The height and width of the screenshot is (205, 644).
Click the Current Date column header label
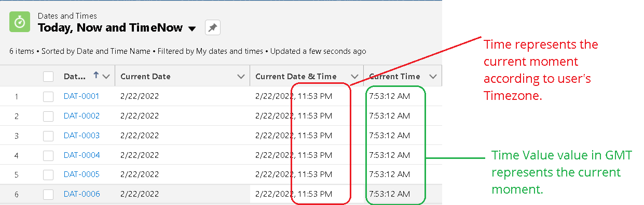point(145,77)
